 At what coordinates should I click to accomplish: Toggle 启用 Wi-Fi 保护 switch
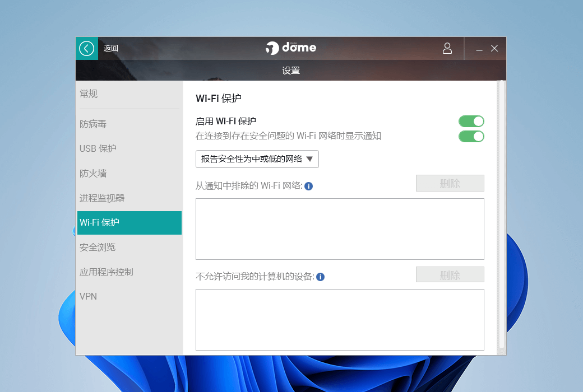[x=471, y=122]
